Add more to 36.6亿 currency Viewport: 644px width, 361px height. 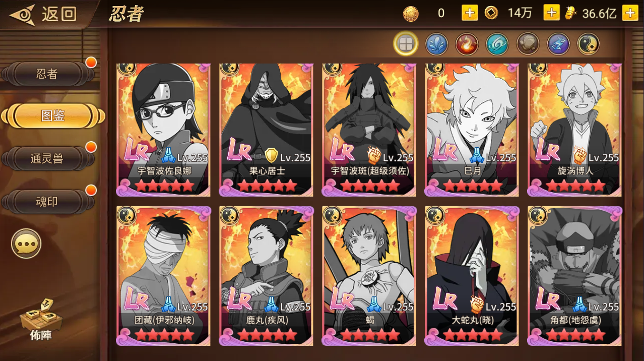point(630,13)
